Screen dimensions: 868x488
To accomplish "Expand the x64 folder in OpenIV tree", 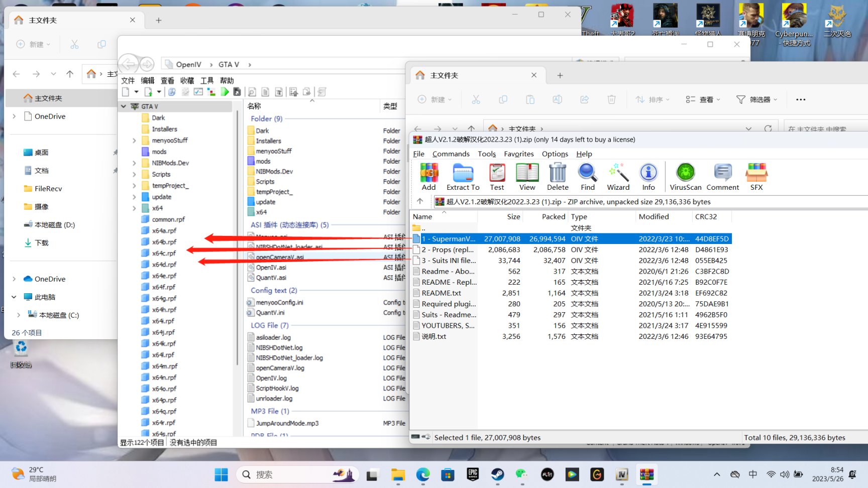I will click(x=134, y=208).
